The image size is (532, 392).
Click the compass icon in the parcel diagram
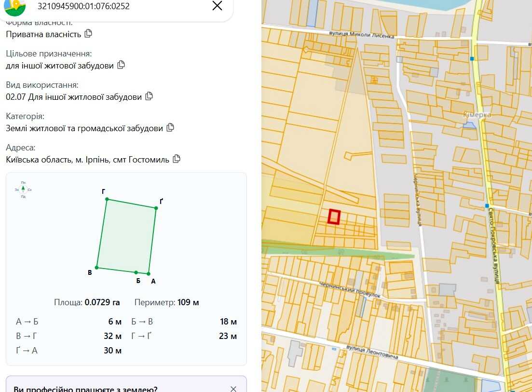click(23, 189)
